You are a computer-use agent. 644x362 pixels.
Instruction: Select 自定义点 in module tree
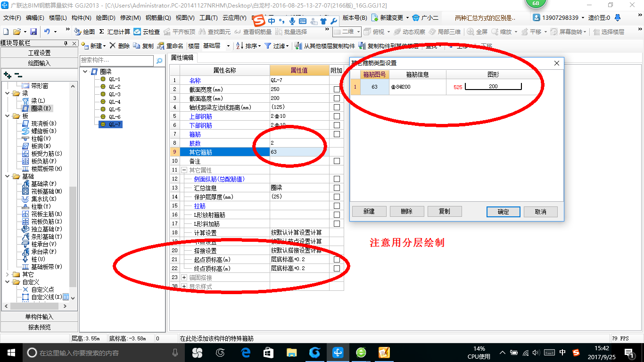pyautogui.click(x=38, y=289)
